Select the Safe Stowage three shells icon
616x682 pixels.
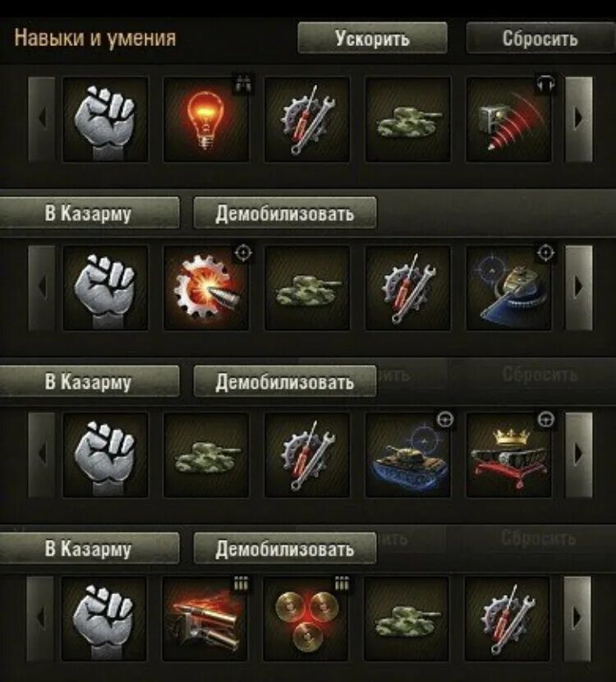pos(306,619)
